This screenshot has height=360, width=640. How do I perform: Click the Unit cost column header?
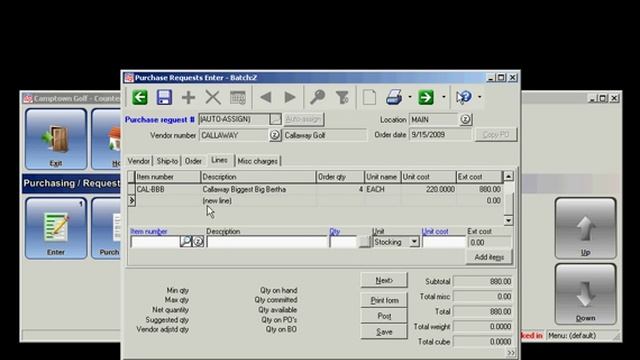pos(428,177)
